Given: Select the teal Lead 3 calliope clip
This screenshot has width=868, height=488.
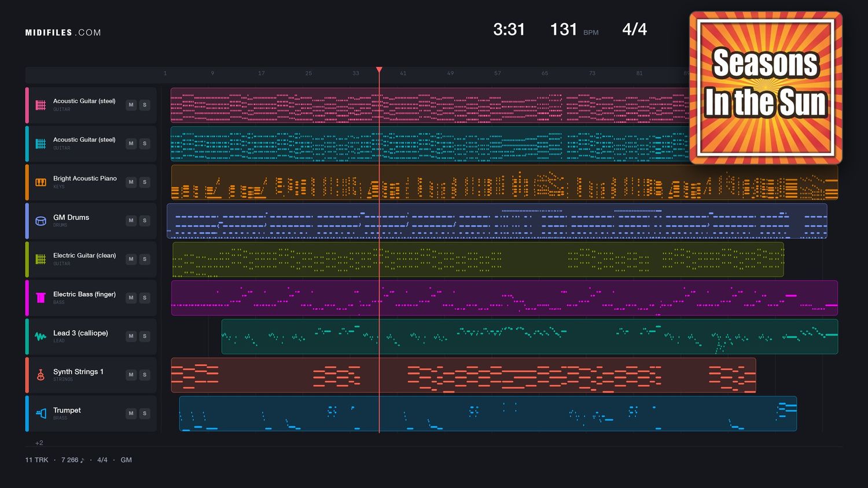Looking at the screenshot, I should tap(529, 337).
